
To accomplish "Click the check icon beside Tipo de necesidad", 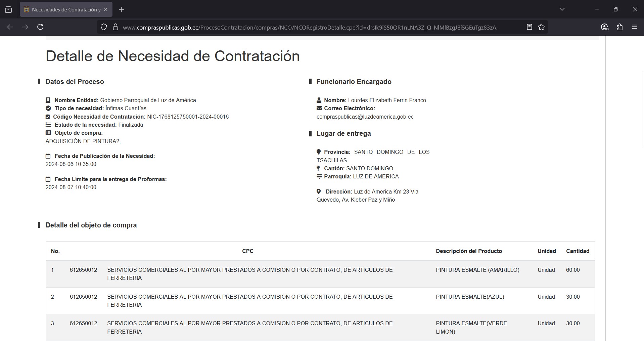I will point(48,108).
